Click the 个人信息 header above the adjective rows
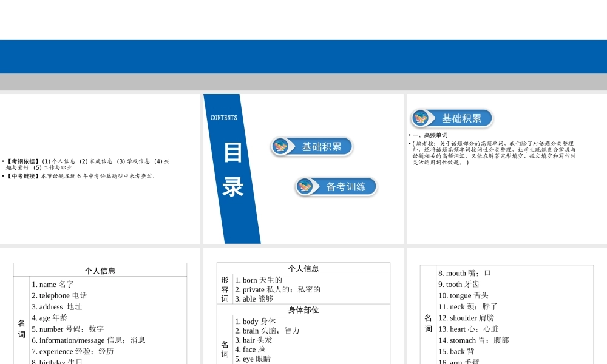This screenshot has width=607, height=364. pyautogui.click(x=303, y=269)
